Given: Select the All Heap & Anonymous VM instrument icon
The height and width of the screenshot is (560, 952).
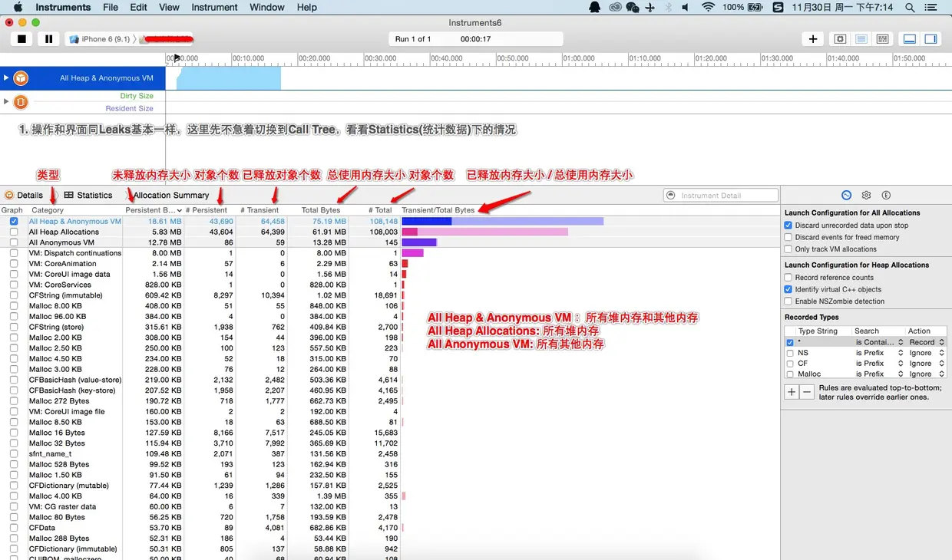Looking at the screenshot, I should tap(21, 77).
